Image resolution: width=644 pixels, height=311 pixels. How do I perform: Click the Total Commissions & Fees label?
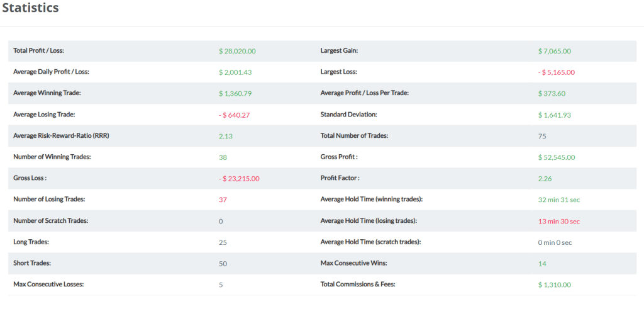click(358, 285)
